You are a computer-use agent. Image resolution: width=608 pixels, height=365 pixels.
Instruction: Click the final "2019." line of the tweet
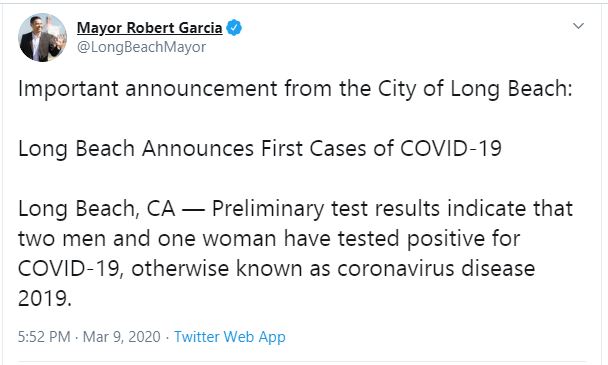[x=45, y=299]
